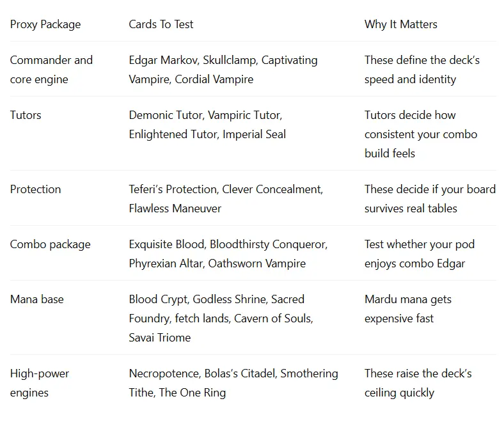Click the Tutors decide how consistent text

pos(421,134)
